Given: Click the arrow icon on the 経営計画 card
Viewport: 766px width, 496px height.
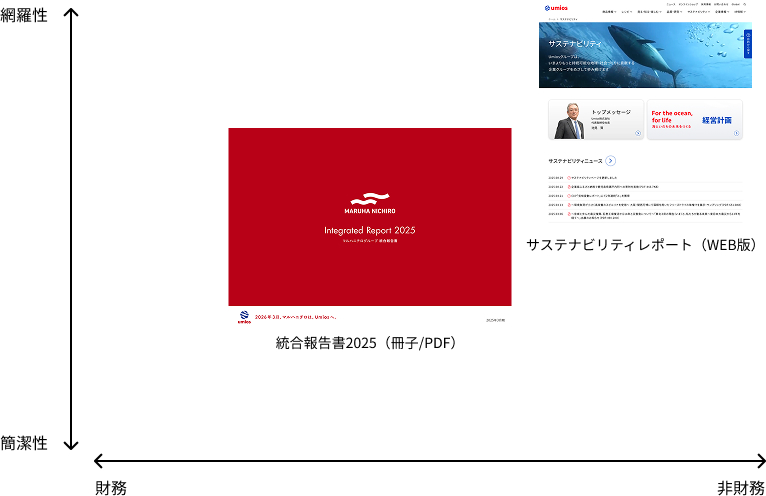Looking at the screenshot, I should (x=735, y=132).
